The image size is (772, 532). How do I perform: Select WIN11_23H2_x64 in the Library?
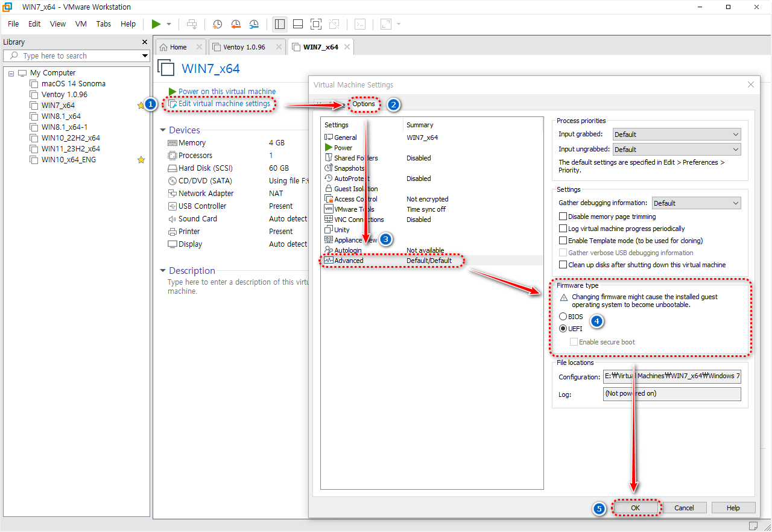71,149
